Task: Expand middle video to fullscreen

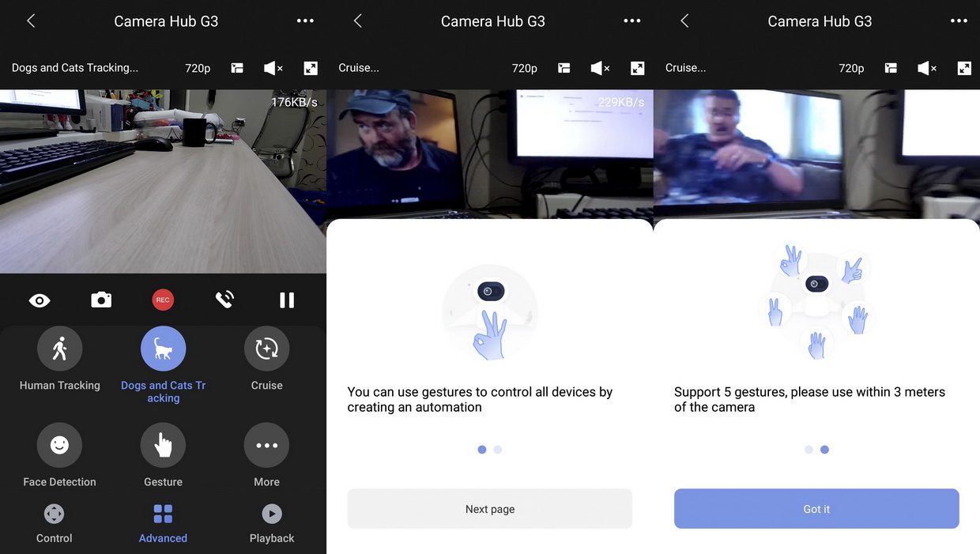Action: point(638,68)
